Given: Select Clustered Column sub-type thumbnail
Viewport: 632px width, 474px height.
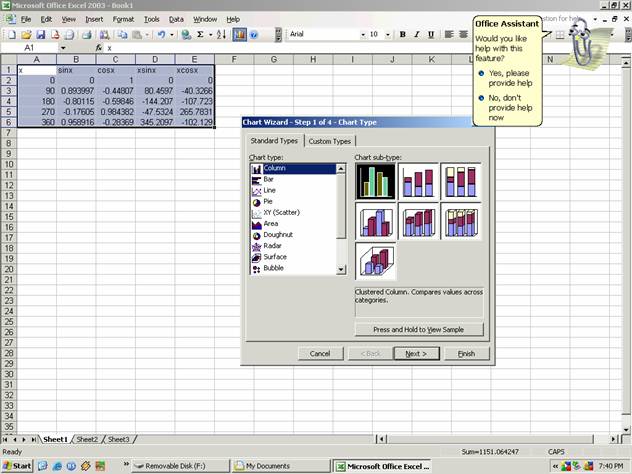Looking at the screenshot, I should [x=375, y=181].
